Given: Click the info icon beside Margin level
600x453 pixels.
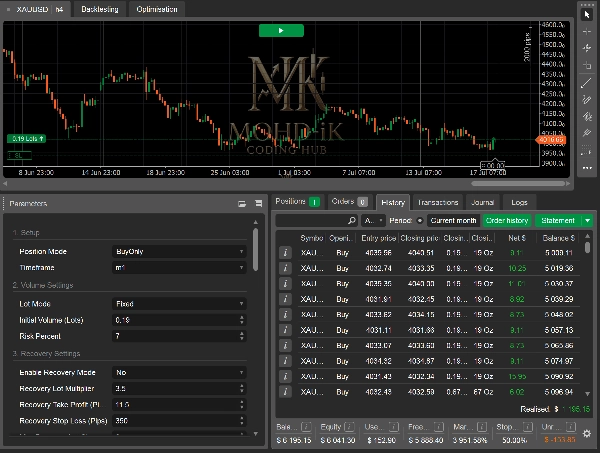Looking at the screenshot, I should (482, 427).
